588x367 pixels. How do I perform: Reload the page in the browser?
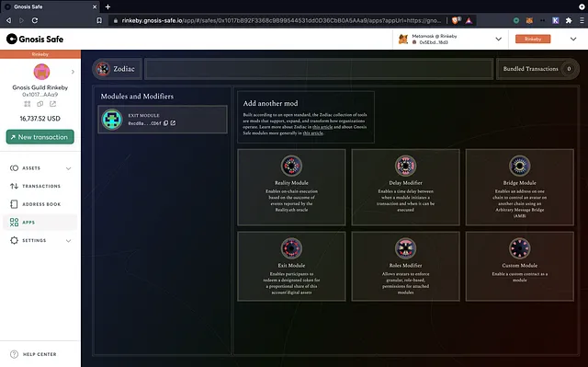pos(35,20)
